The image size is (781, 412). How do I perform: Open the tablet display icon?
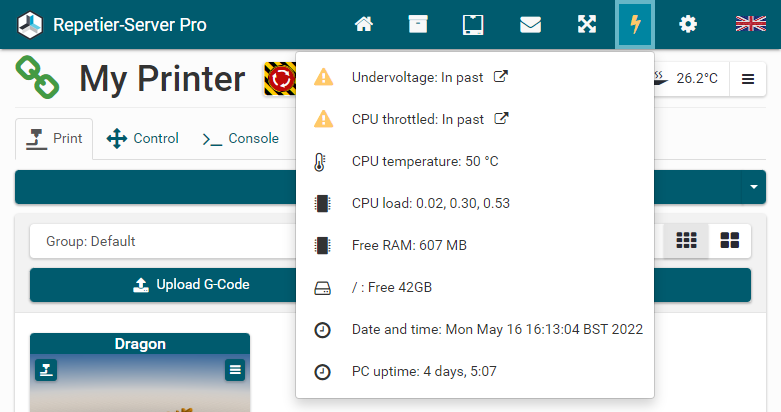[474, 24]
